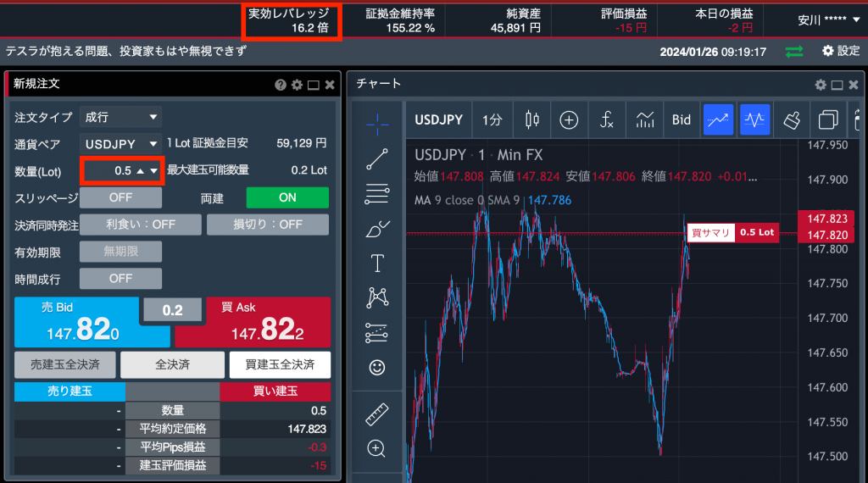868x483 pixels.
Task: Open the emoji sticker tool
Action: pos(377,368)
